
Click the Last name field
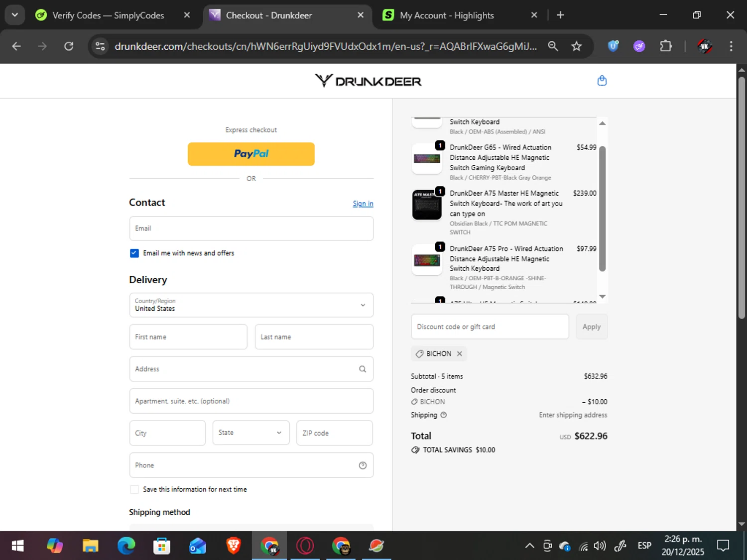[x=314, y=337]
